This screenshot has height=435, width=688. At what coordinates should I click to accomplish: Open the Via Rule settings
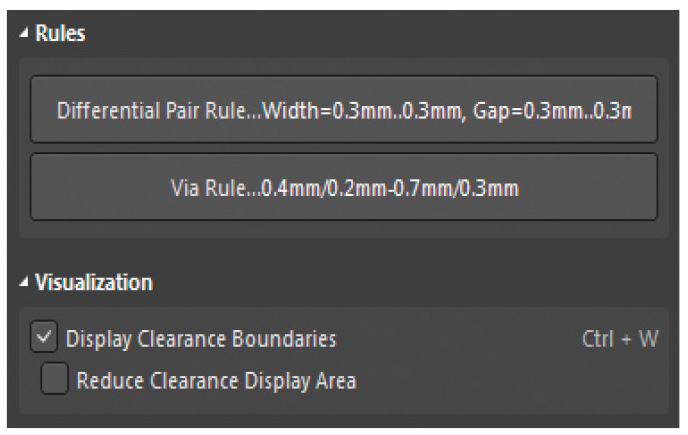click(344, 187)
